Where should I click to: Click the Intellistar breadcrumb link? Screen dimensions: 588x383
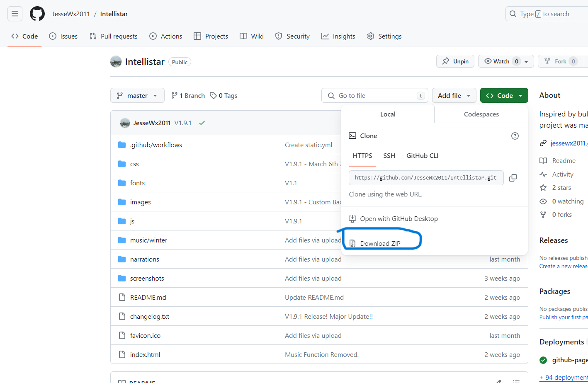click(x=114, y=14)
